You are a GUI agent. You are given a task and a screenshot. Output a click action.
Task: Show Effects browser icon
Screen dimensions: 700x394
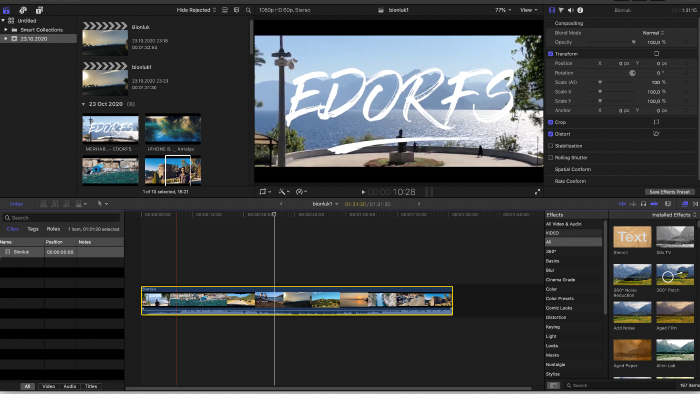pyautogui.click(x=685, y=204)
